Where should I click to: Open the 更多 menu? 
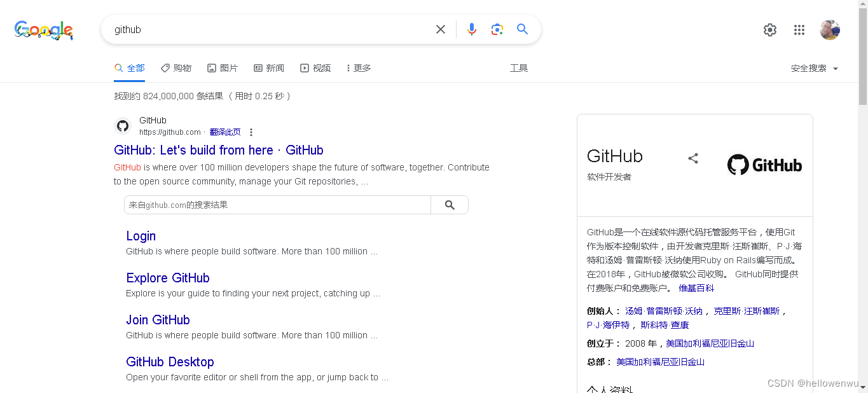point(359,68)
